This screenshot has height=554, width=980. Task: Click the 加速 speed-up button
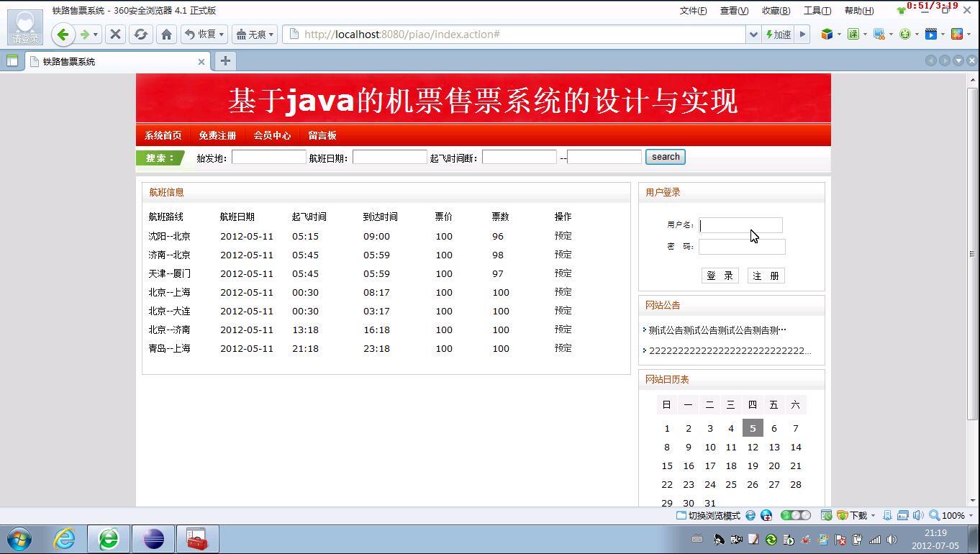tap(779, 35)
